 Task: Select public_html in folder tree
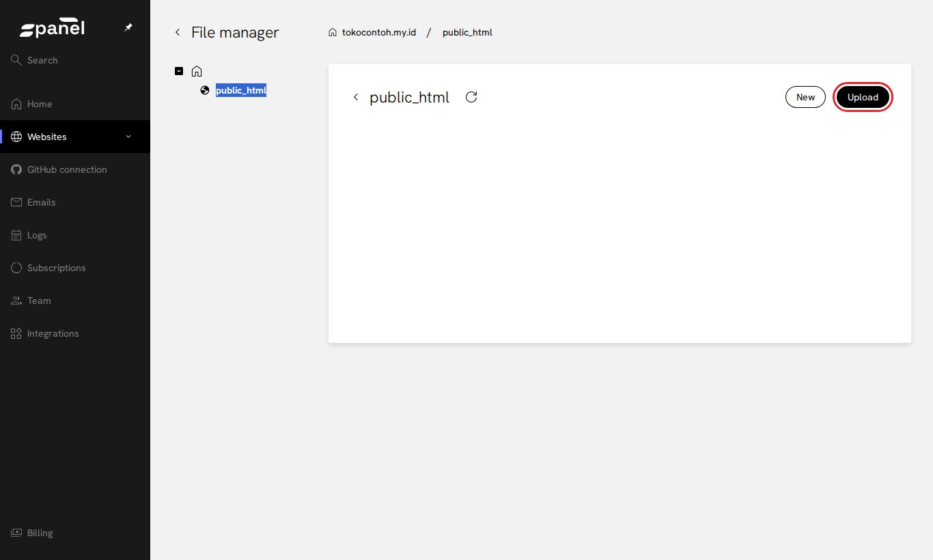coord(241,90)
